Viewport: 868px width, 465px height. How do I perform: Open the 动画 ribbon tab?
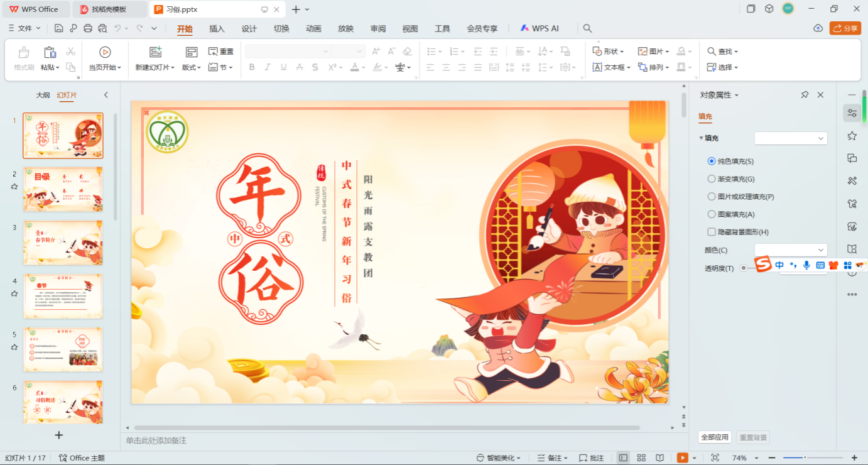pyautogui.click(x=313, y=28)
